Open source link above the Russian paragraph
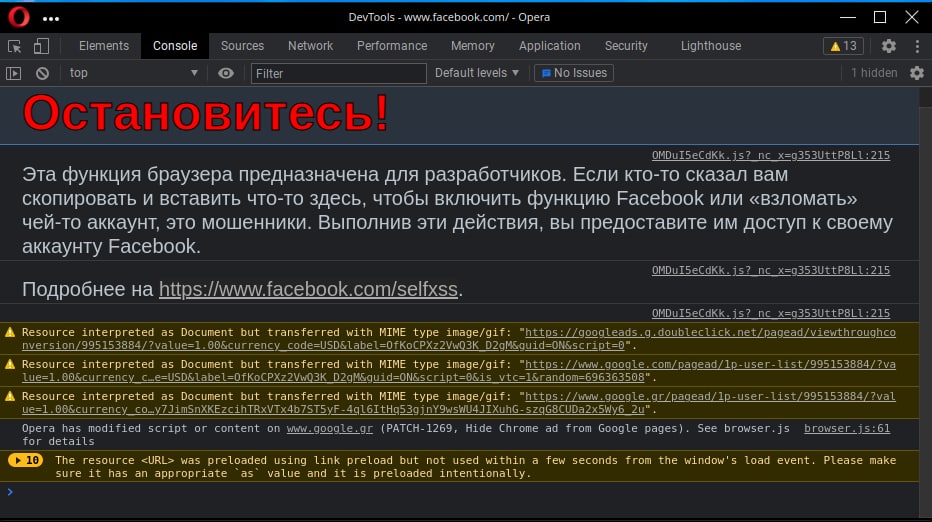The height and width of the screenshot is (522, 932). point(771,155)
